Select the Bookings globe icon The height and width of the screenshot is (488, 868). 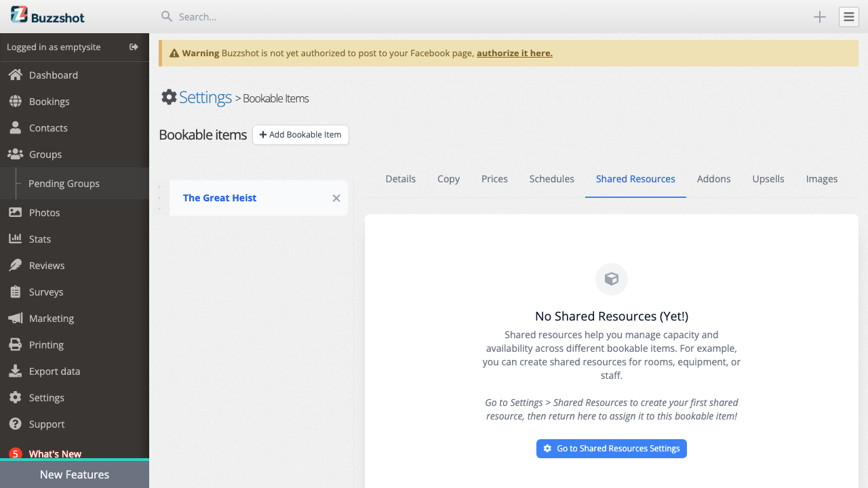click(x=15, y=101)
